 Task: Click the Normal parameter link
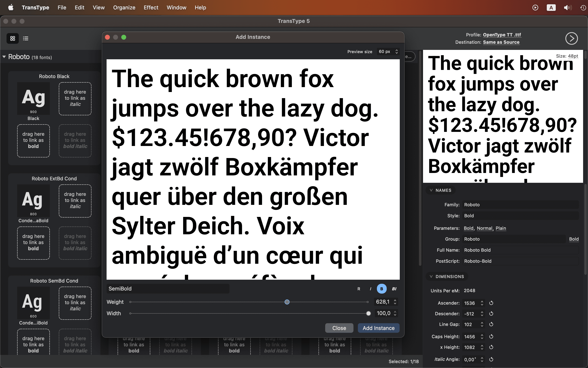point(484,228)
